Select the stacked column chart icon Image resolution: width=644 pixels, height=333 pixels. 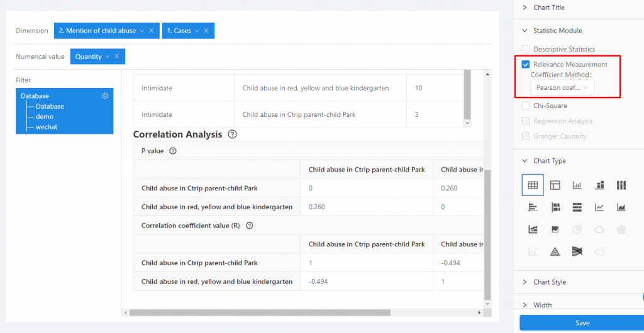click(x=599, y=185)
